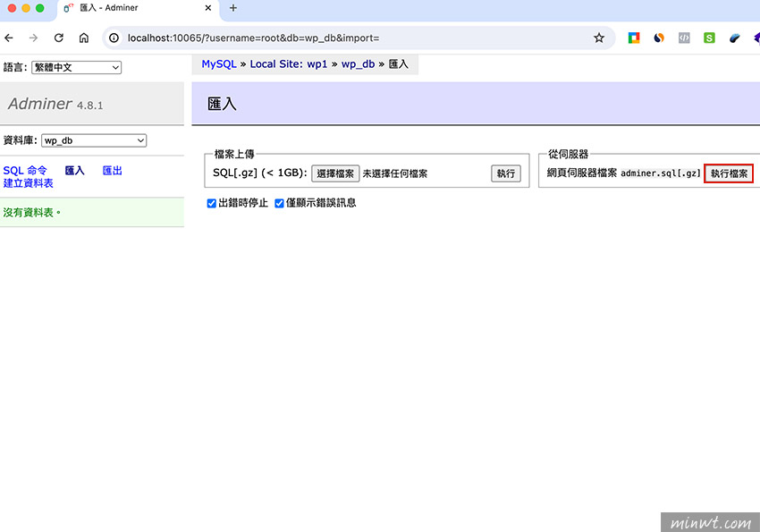View site information icon in address bar

114,38
